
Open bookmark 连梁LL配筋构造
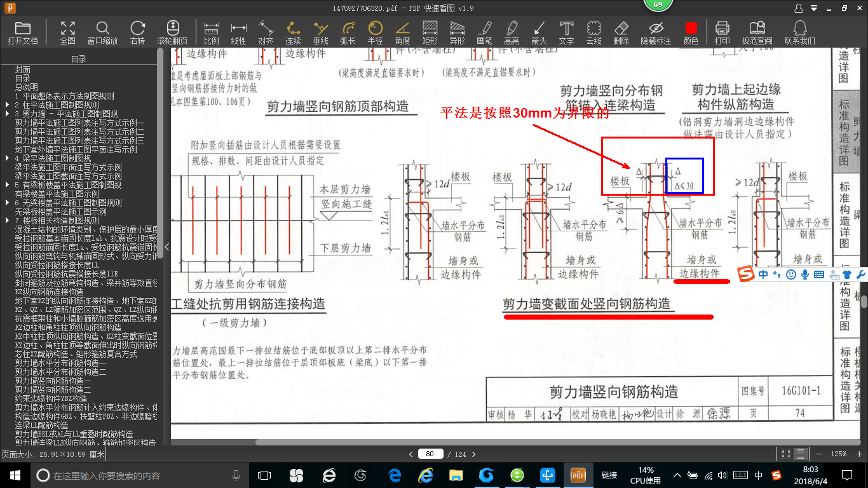coord(42,425)
